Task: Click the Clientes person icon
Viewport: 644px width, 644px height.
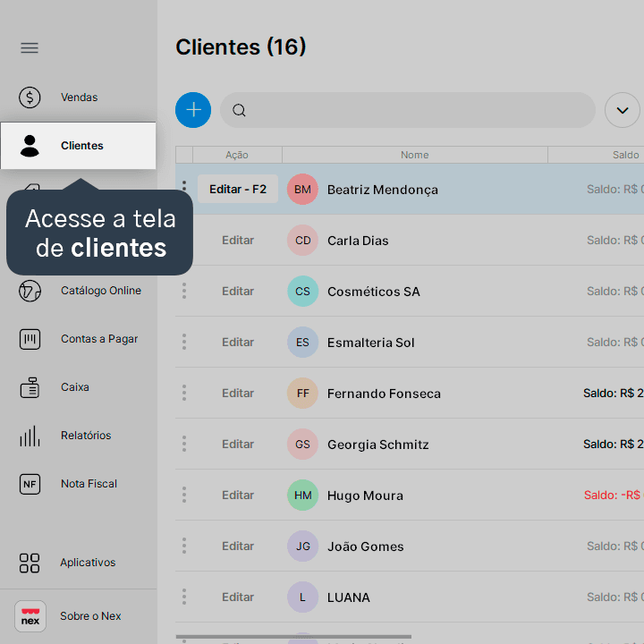Action: (x=30, y=146)
